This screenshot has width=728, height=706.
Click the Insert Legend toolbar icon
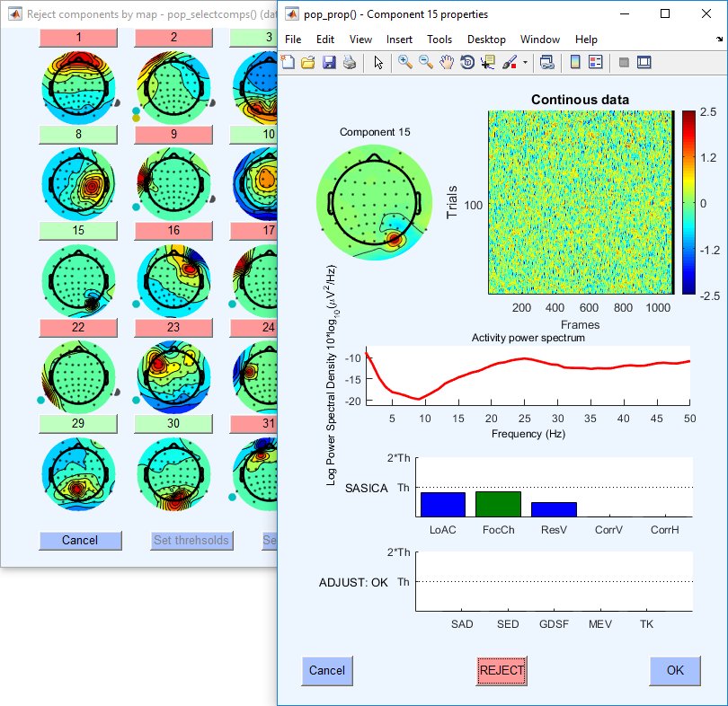coord(595,62)
